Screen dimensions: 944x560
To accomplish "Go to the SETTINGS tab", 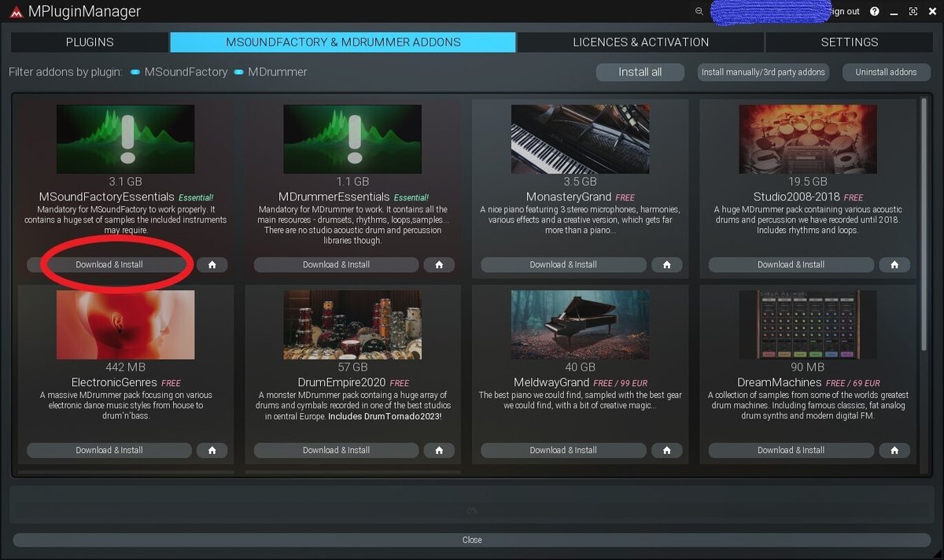I will (x=849, y=42).
